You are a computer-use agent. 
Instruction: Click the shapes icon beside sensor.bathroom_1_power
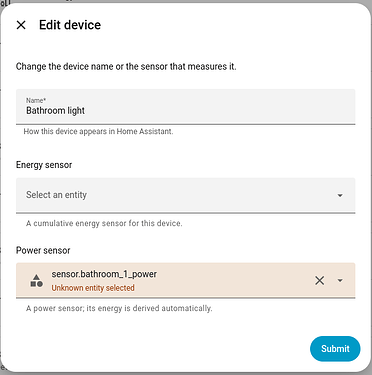pos(37,281)
